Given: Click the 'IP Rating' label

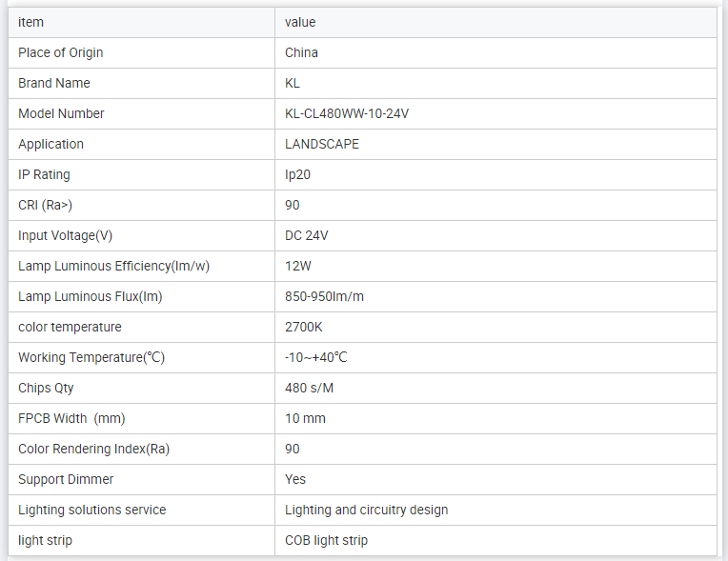Looking at the screenshot, I should coord(44,174).
